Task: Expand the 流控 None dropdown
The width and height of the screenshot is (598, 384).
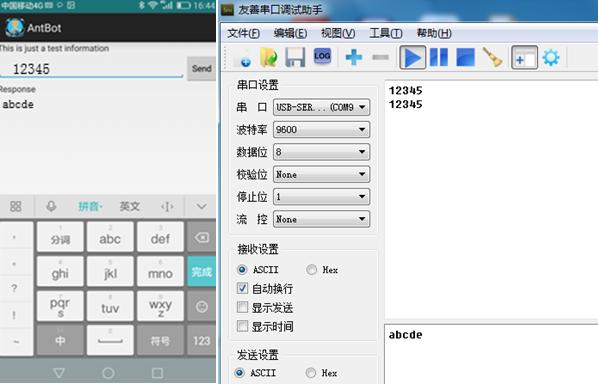Action: 322,219
